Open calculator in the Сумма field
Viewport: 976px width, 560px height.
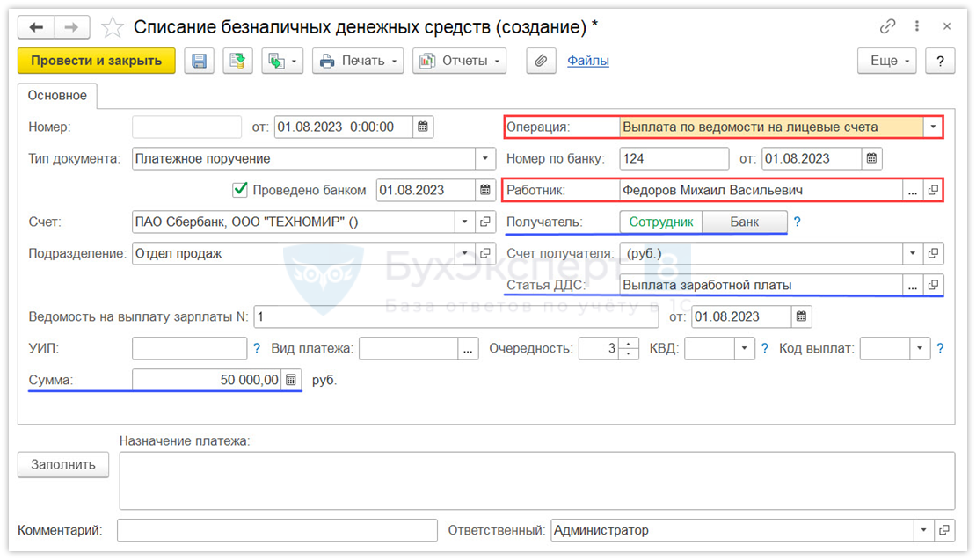[x=291, y=380]
